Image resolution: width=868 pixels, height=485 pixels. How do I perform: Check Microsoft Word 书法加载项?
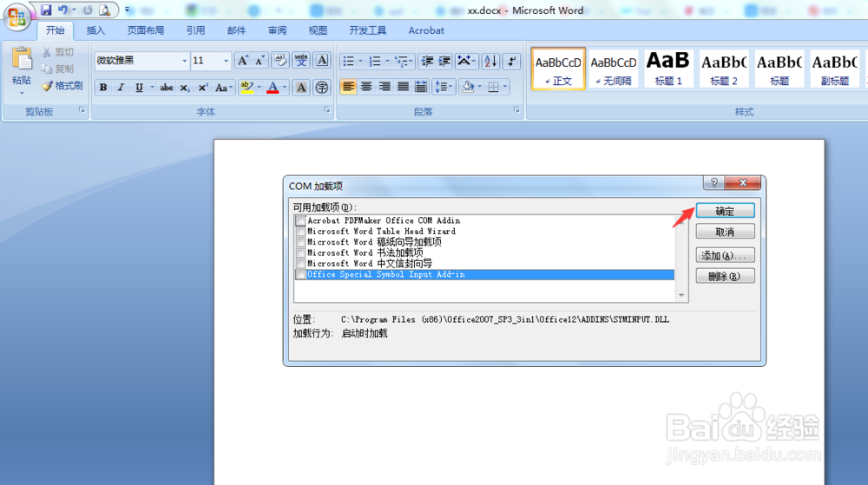[300, 252]
